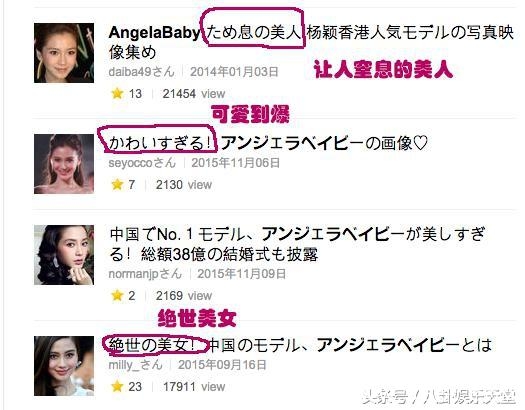Screen dimensions: 525x410
Task: Click the 2130 view count
Action: [x=184, y=185]
